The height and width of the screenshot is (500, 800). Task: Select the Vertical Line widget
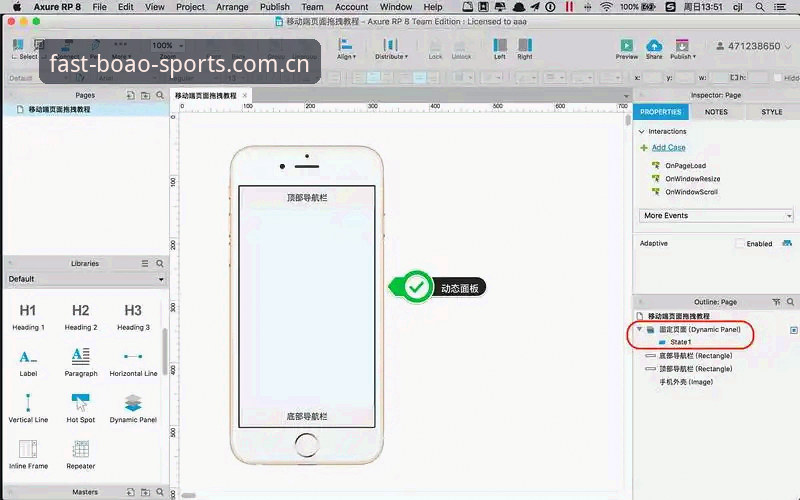(28, 408)
